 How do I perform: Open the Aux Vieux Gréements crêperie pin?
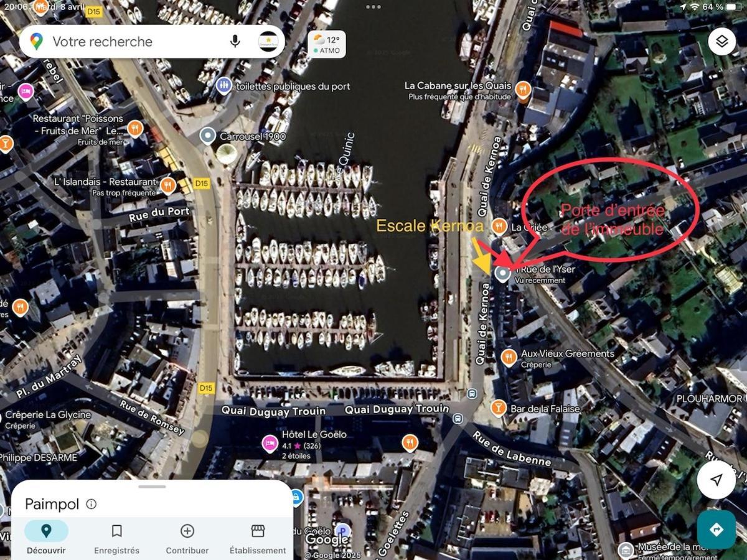509,357
